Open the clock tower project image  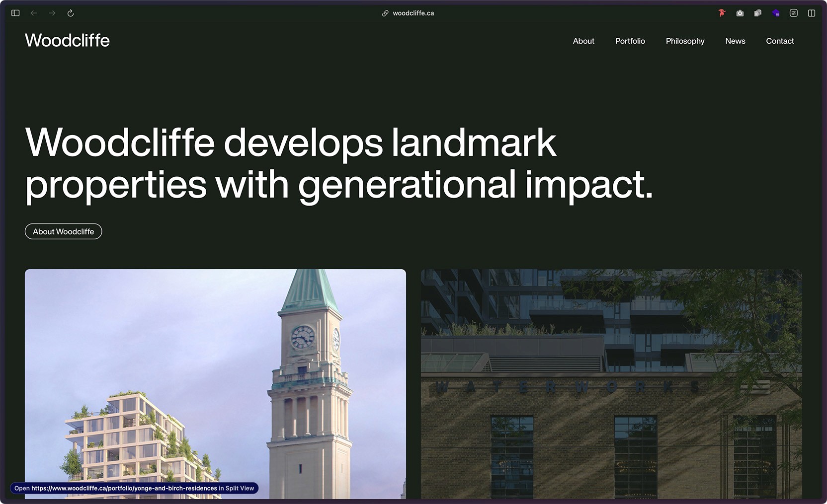point(215,384)
